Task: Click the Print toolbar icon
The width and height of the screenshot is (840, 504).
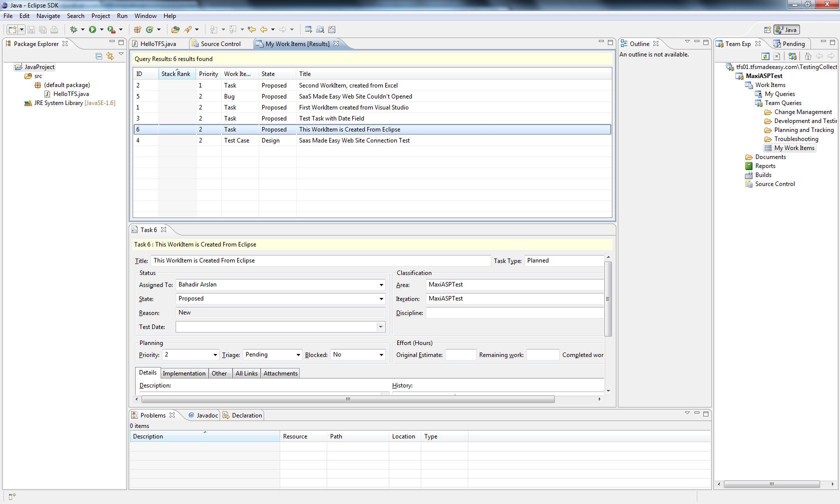Action: (x=54, y=29)
